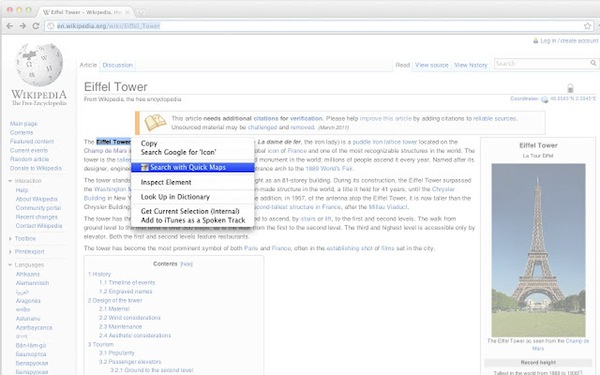Go back with the browser back arrow
Screen dimensions: 600x375
pos(10,26)
